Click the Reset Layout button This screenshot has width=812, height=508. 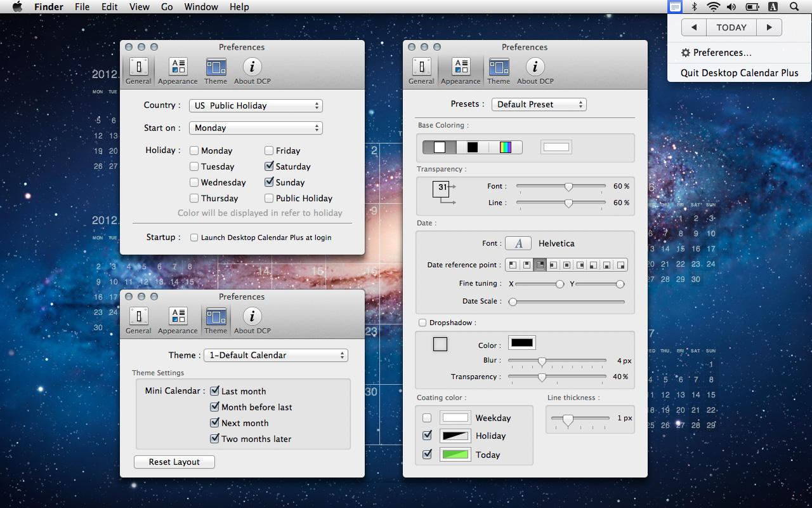click(174, 462)
